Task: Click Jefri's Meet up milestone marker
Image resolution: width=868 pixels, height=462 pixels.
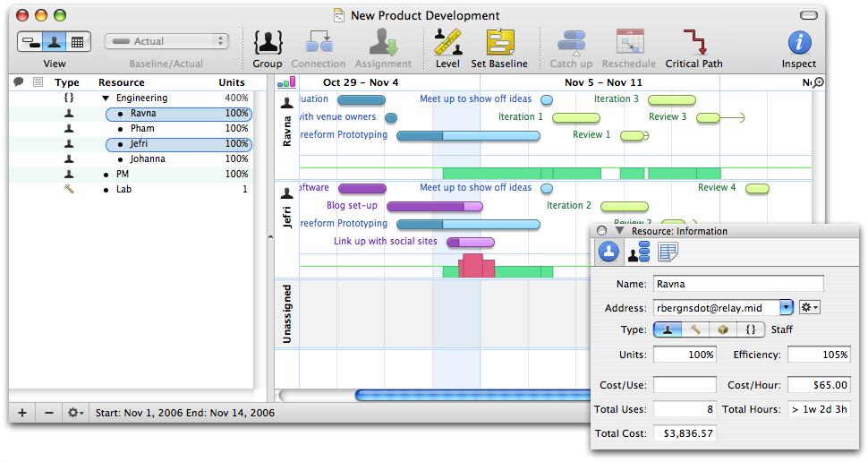Action: tap(547, 189)
